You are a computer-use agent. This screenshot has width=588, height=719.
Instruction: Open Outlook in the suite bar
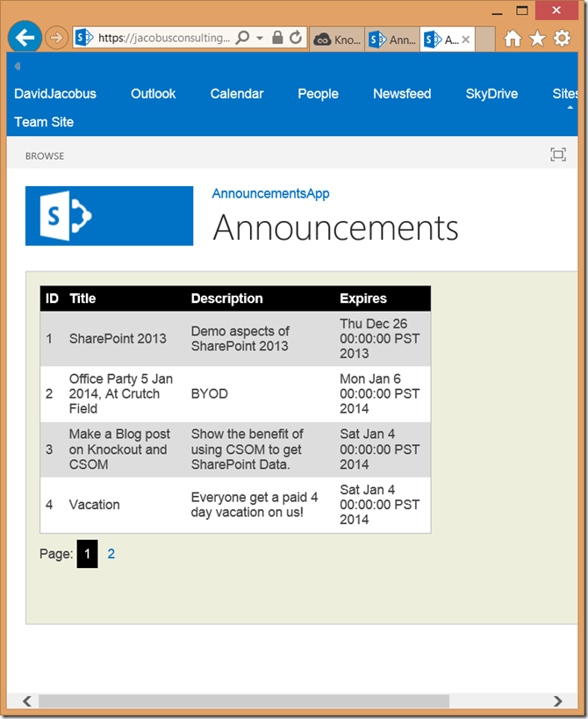coord(153,94)
